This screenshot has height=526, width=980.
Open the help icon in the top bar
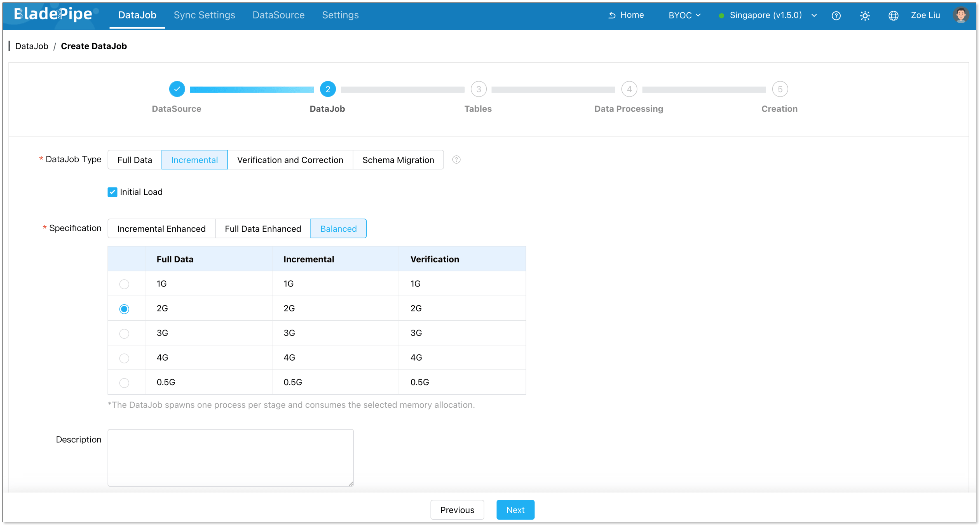(836, 15)
